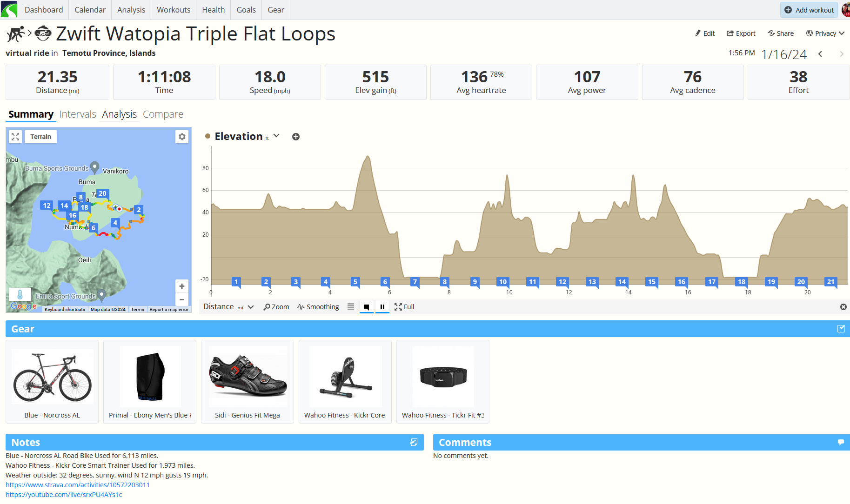850x504 pixels.
Task: Go to the previous workout arrow
Action: [x=820, y=54]
